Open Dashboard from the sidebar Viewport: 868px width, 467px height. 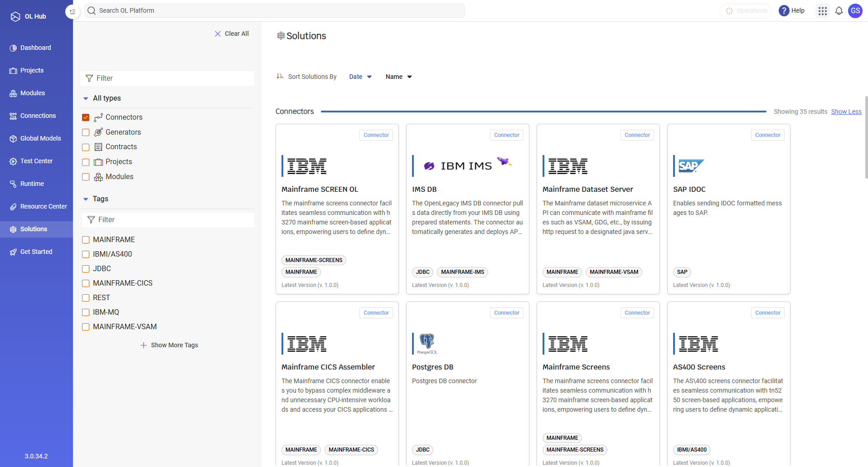pyautogui.click(x=36, y=48)
